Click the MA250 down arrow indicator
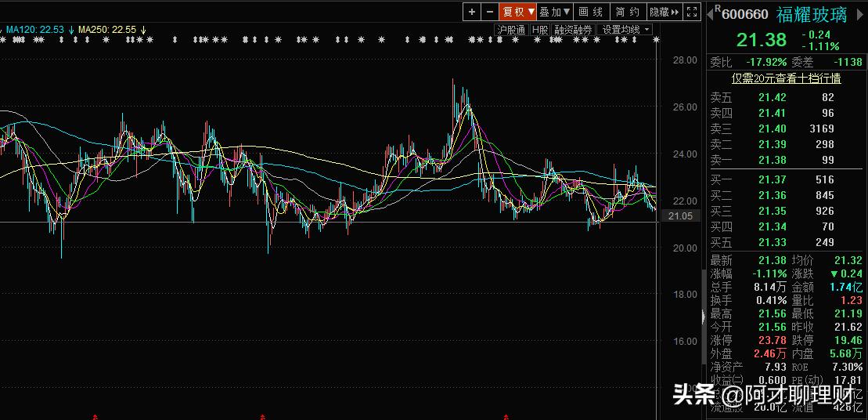 click(143, 30)
